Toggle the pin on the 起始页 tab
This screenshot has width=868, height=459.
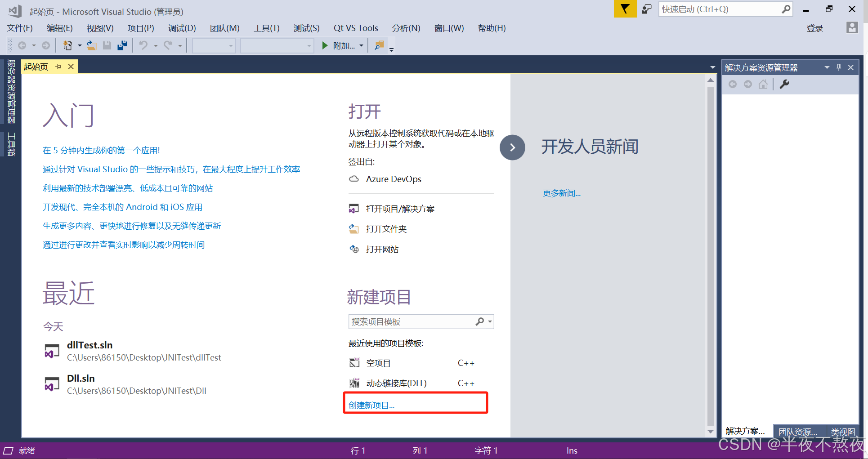click(x=58, y=66)
